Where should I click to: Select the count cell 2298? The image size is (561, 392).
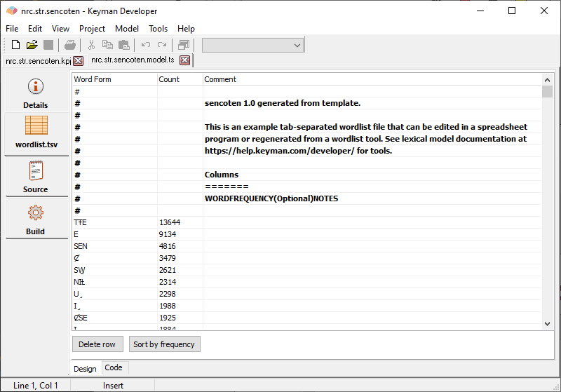coord(180,294)
